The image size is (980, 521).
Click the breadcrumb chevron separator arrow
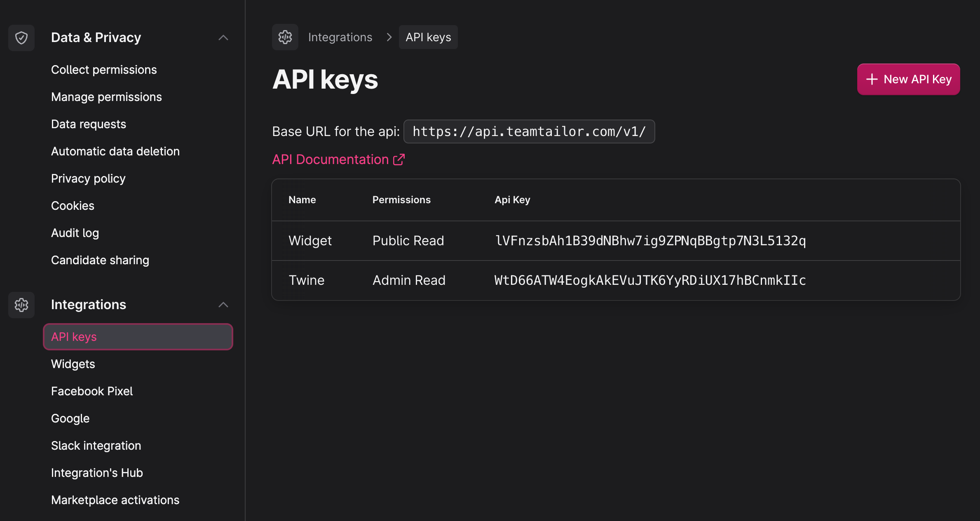(x=389, y=37)
